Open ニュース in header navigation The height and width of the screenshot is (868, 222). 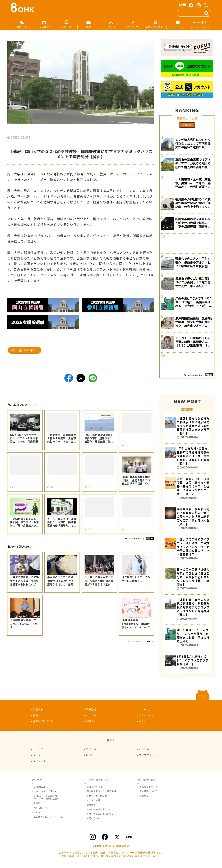[x=66, y=24]
